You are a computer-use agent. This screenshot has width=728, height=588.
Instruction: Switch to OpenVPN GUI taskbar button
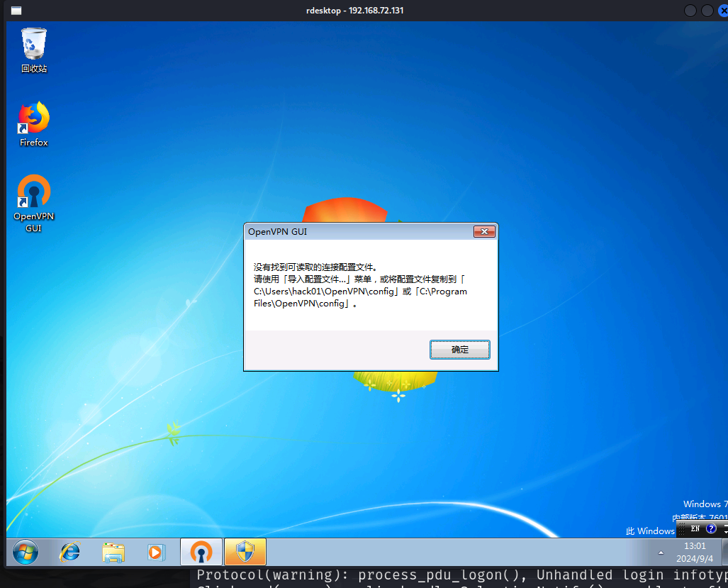point(201,553)
